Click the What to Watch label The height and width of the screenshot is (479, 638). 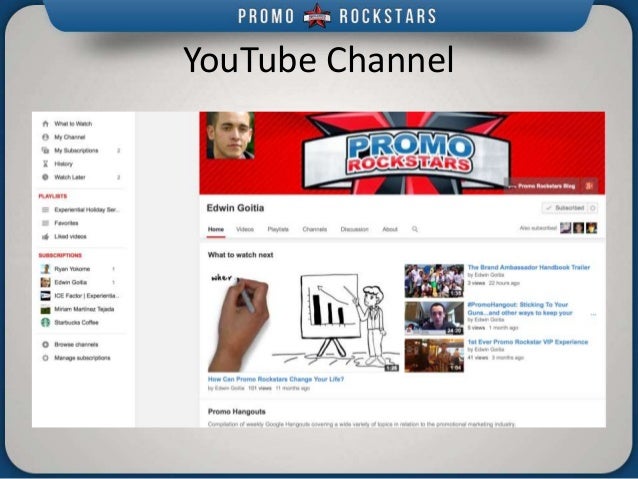pyautogui.click(x=73, y=124)
